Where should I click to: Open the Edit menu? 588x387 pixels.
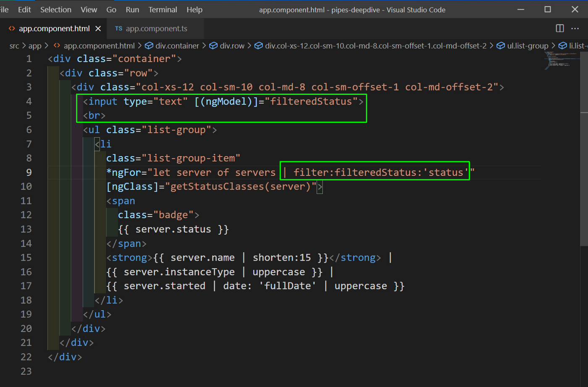tap(24, 10)
